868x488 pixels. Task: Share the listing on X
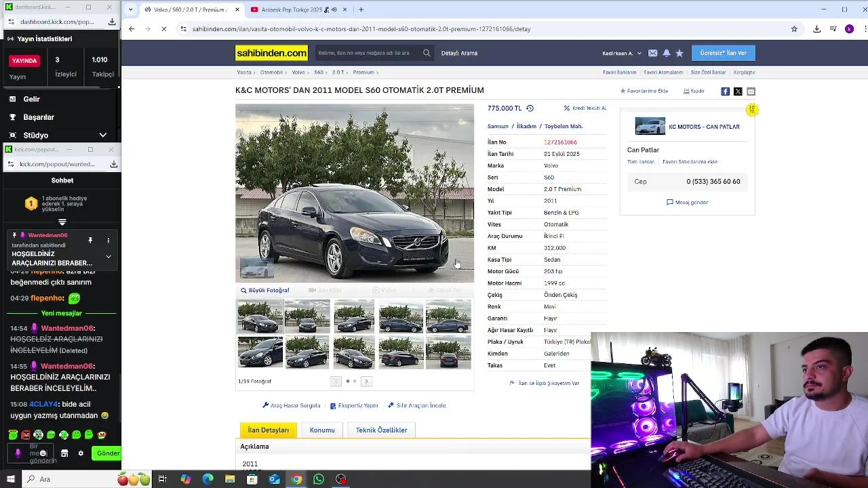[738, 91]
